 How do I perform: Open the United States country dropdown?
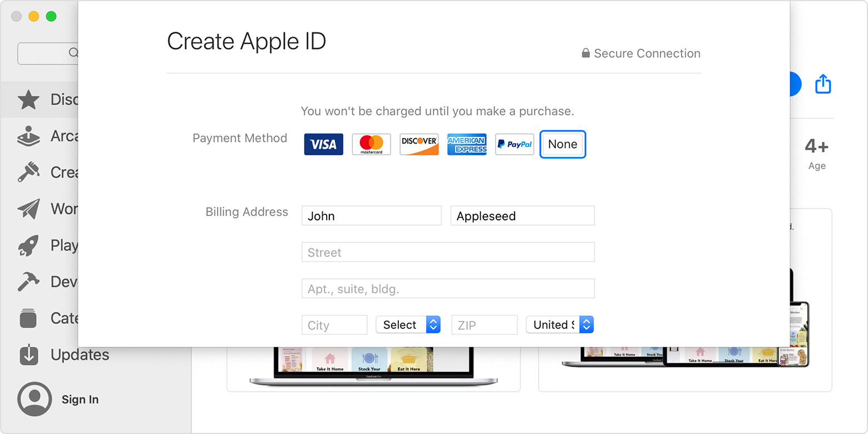[x=560, y=325]
